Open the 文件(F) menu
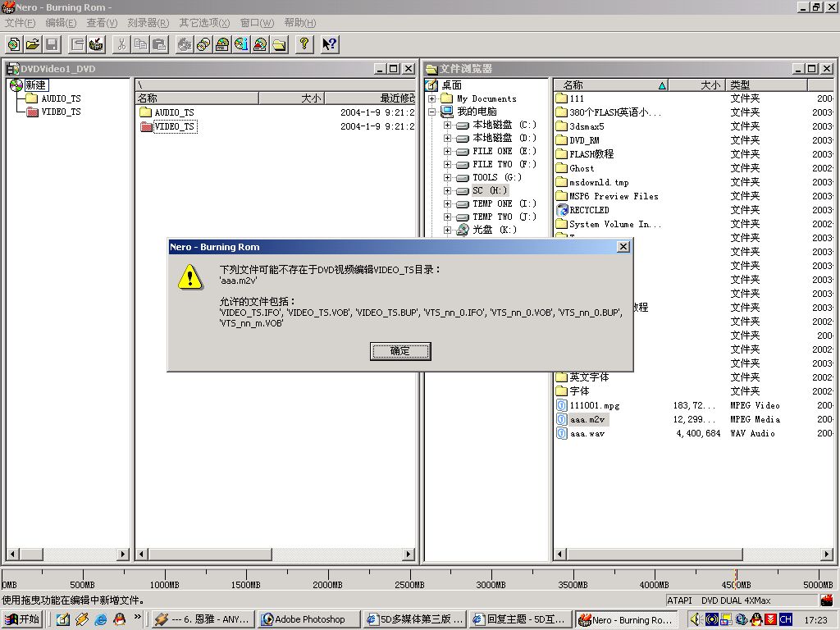The height and width of the screenshot is (630, 840). [20, 22]
